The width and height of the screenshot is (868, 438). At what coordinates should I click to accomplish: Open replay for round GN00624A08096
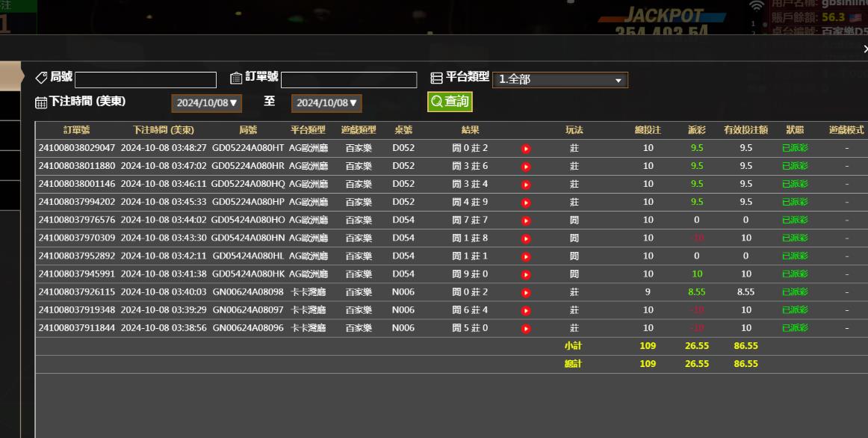pyautogui.click(x=526, y=328)
